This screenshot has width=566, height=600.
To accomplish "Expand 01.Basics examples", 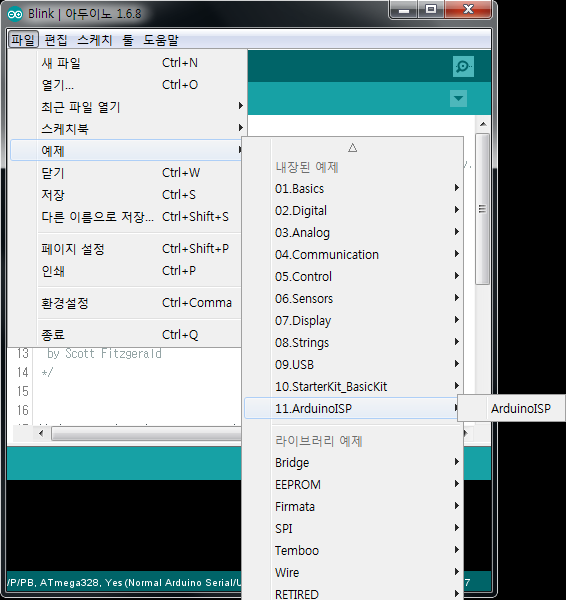I will point(354,188).
